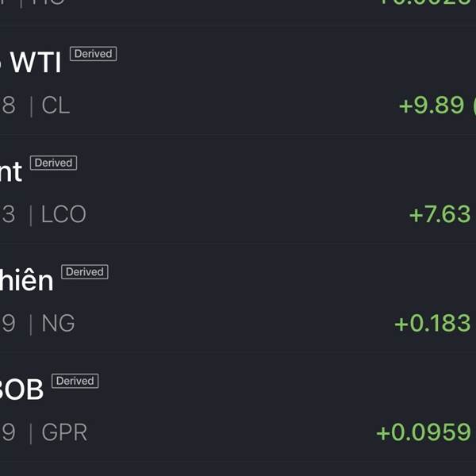This screenshot has width=476, height=476.
Task: Click the Derived badge above NG
Action: pos(85,271)
